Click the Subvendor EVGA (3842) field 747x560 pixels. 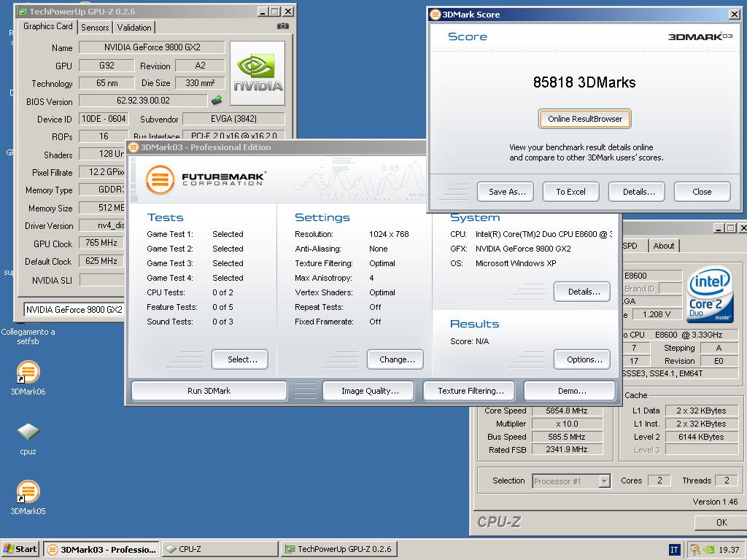pyautogui.click(x=233, y=119)
